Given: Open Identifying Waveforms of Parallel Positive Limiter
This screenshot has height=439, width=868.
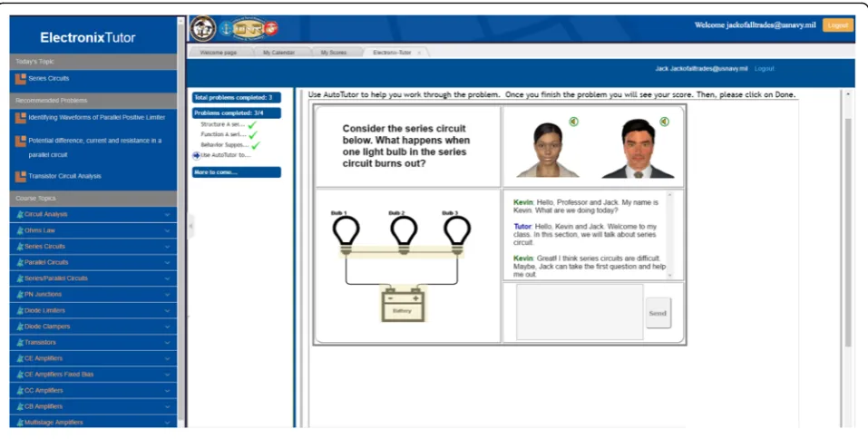Looking at the screenshot, I should click(97, 117).
